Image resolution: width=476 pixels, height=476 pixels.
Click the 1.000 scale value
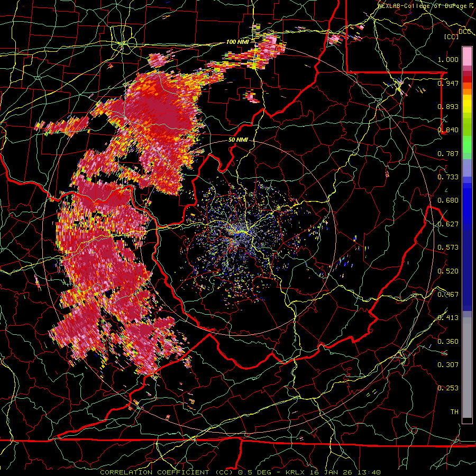pyautogui.click(x=448, y=59)
